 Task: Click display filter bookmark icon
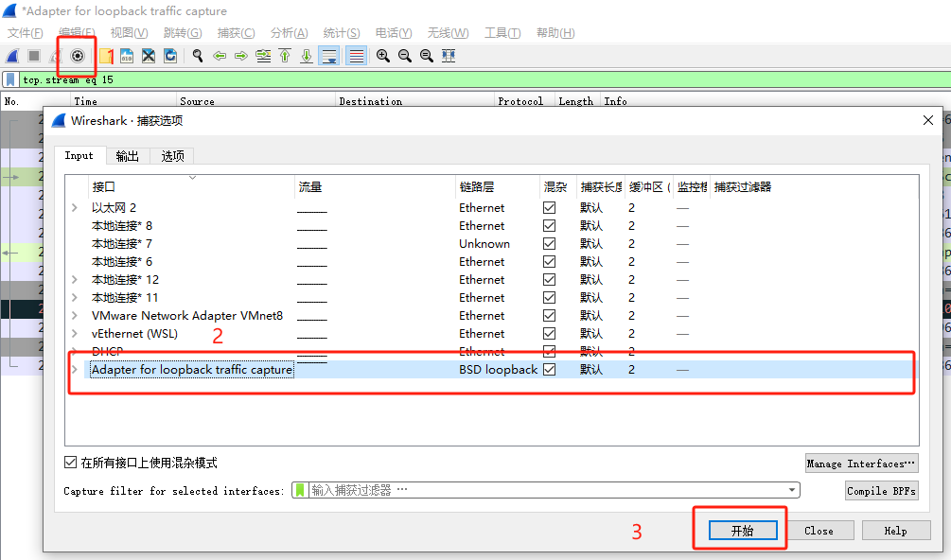click(x=10, y=80)
